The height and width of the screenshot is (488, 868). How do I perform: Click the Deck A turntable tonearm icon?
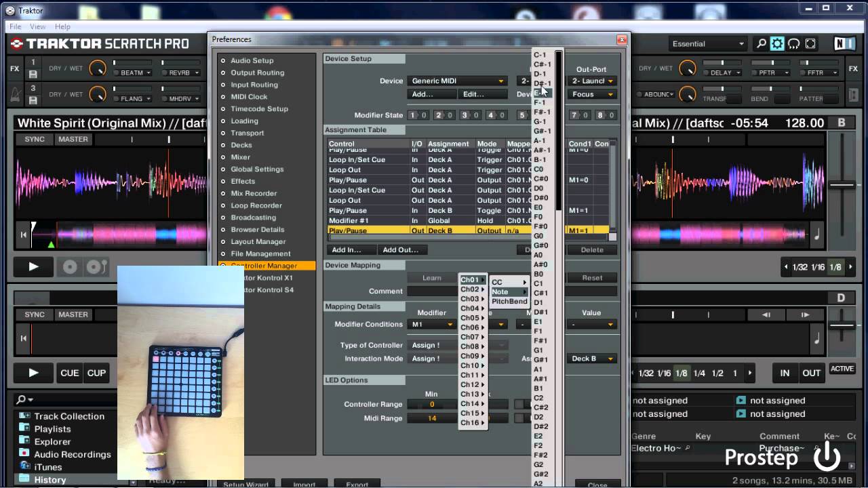coord(95,267)
